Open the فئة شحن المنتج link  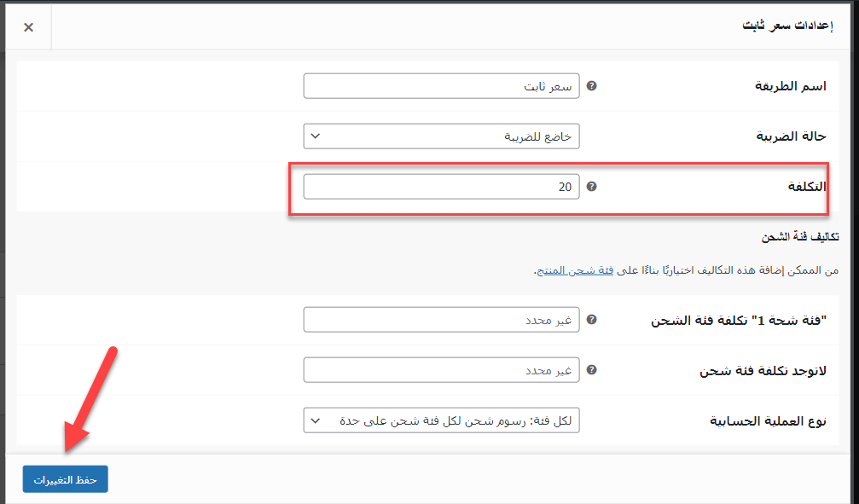(575, 270)
